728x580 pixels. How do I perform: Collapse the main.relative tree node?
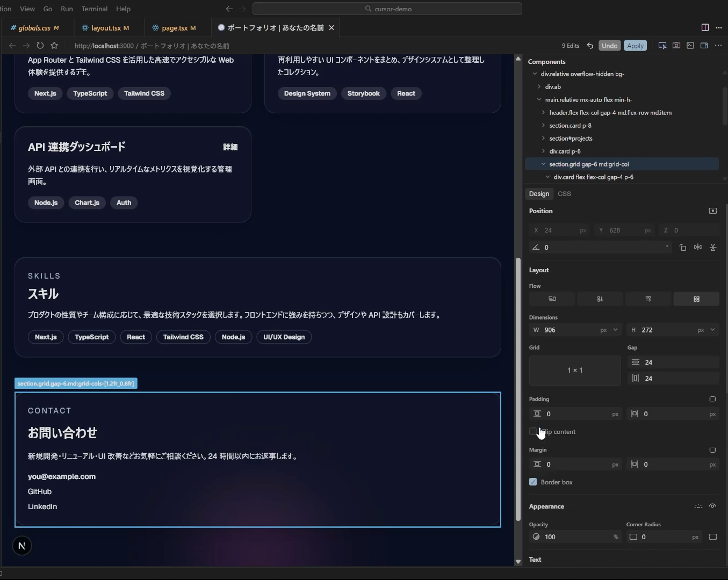[539, 100]
